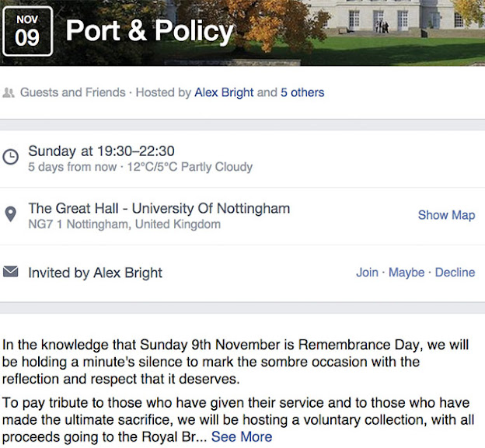Click the 12°C/5°C Partly Cloudy weather info
The height and width of the screenshot is (448, 485).
tap(190, 167)
